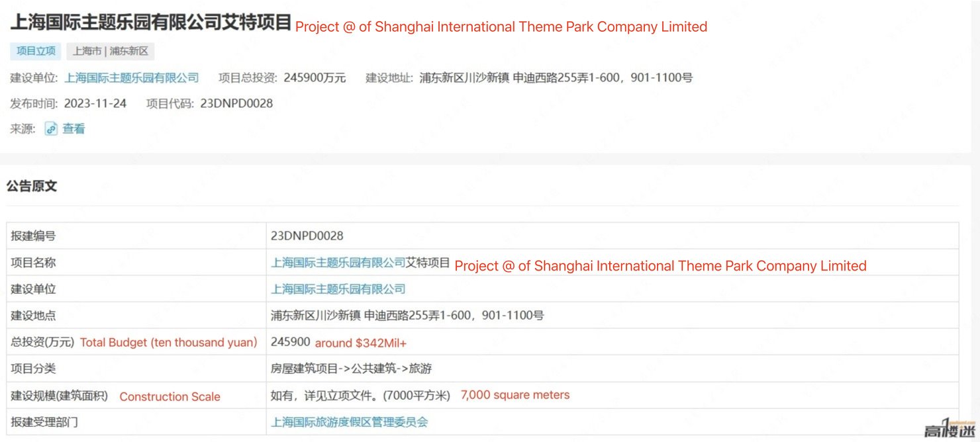Click the 建设地点 label cell

pyautogui.click(x=136, y=315)
